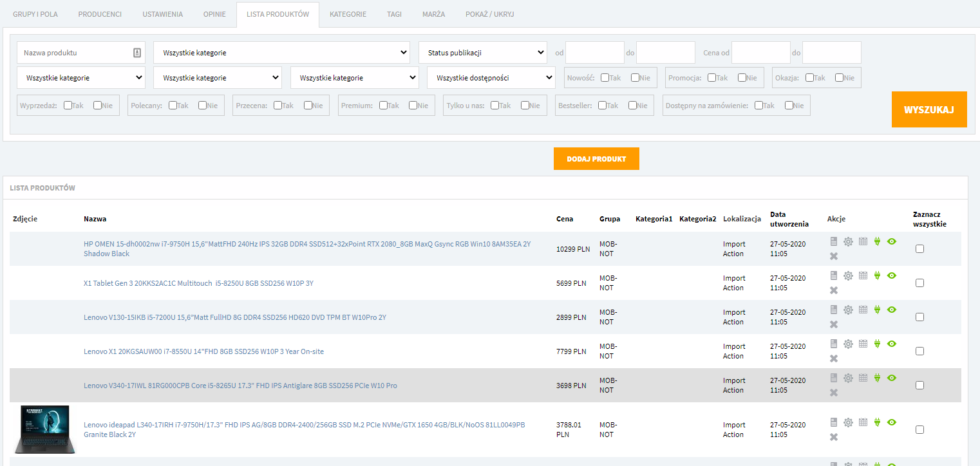The height and width of the screenshot is (466, 980).
Task: Click calendar icon in Lenovo X1 20KGSAUW00 row
Action: pyautogui.click(x=863, y=344)
